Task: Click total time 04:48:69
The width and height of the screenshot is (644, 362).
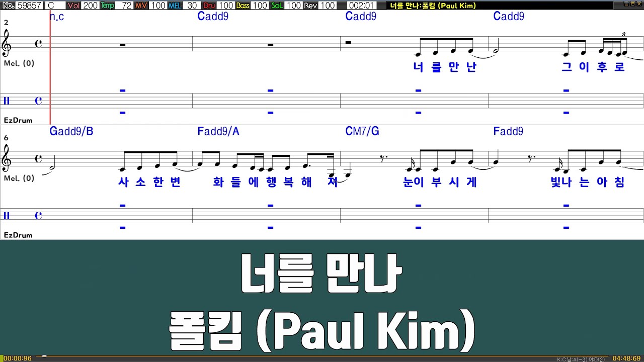Action: click(x=626, y=358)
